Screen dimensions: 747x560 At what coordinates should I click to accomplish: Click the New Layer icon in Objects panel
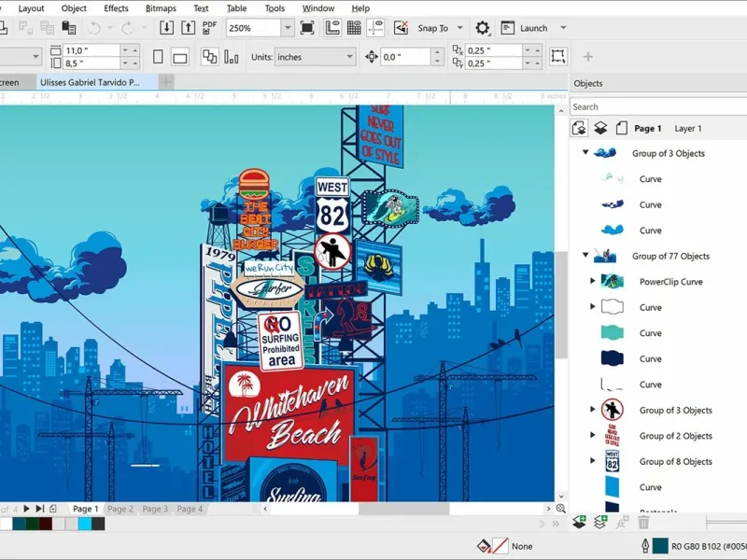pyautogui.click(x=579, y=523)
